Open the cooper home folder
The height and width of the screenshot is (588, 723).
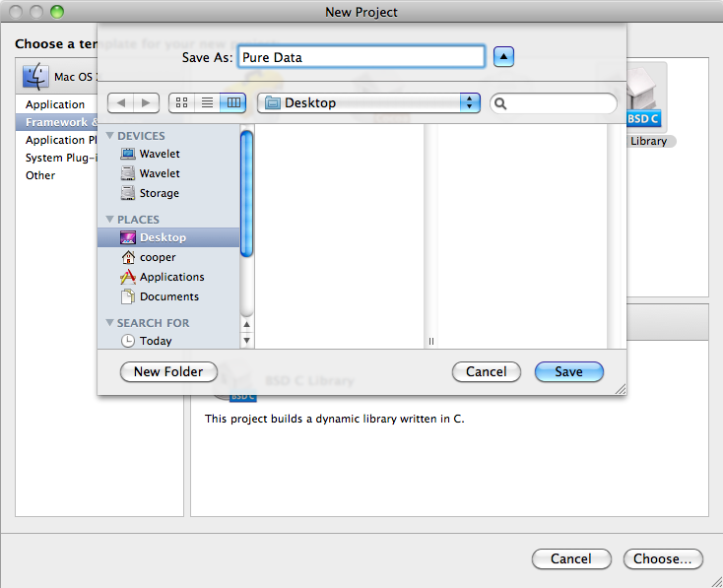pos(168,257)
